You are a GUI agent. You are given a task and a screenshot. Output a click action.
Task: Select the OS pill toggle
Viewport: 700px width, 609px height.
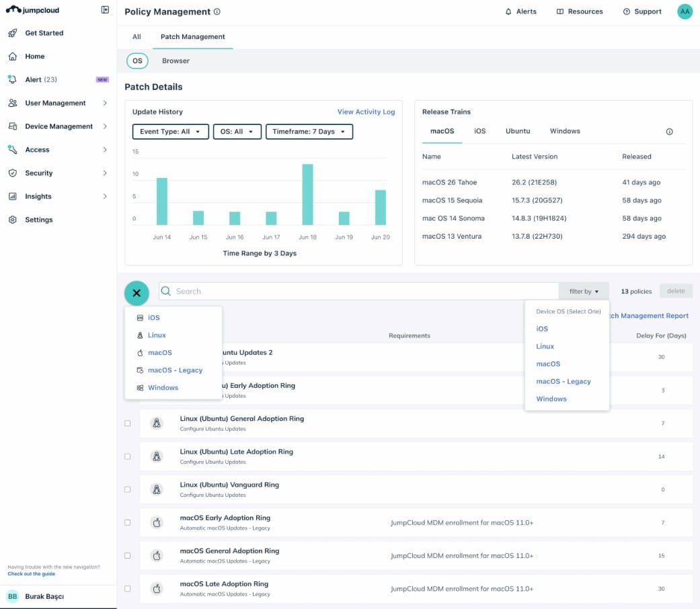pyautogui.click(x=137, y=60)
